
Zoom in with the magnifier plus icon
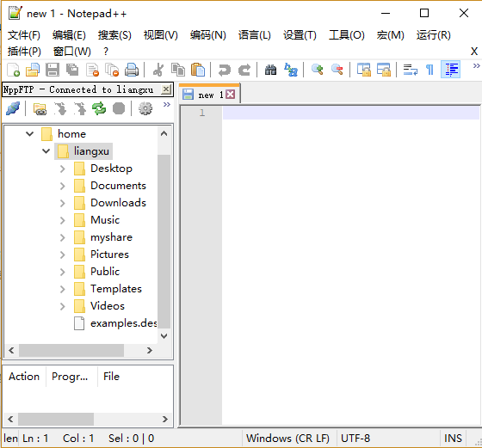click(x=318, y=70)
